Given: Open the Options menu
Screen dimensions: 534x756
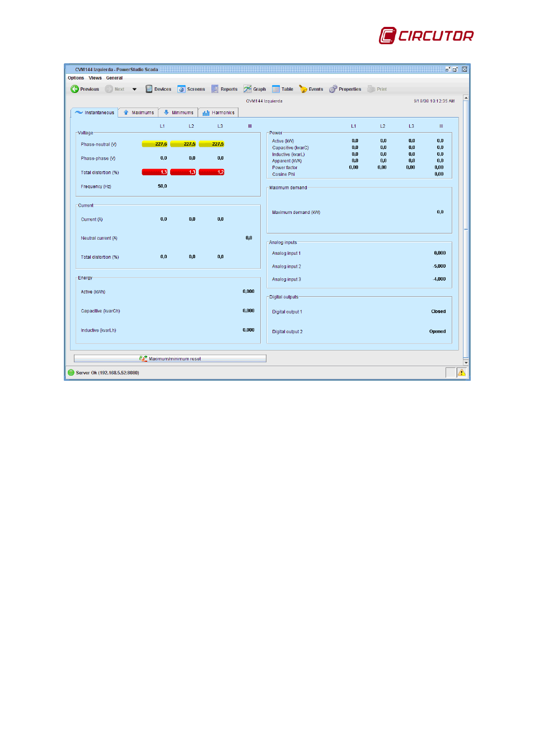Looking at the screenshot, I should 76,78.
